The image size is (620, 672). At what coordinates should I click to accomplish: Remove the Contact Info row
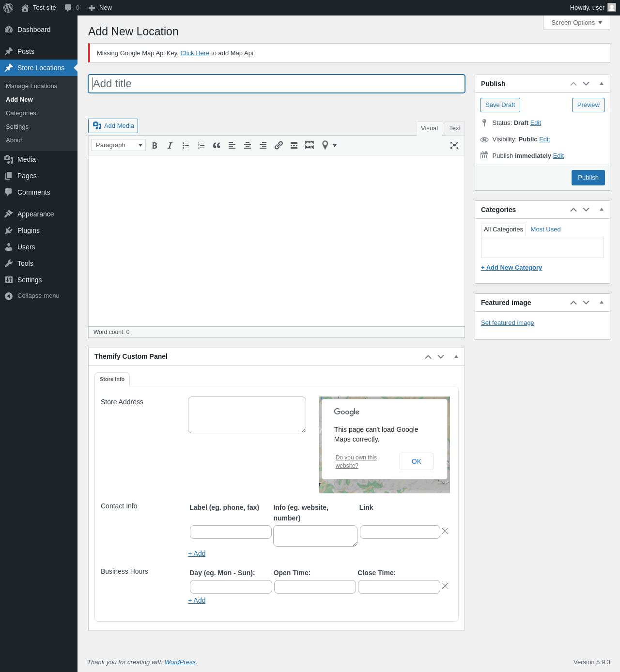coord(445,531)
